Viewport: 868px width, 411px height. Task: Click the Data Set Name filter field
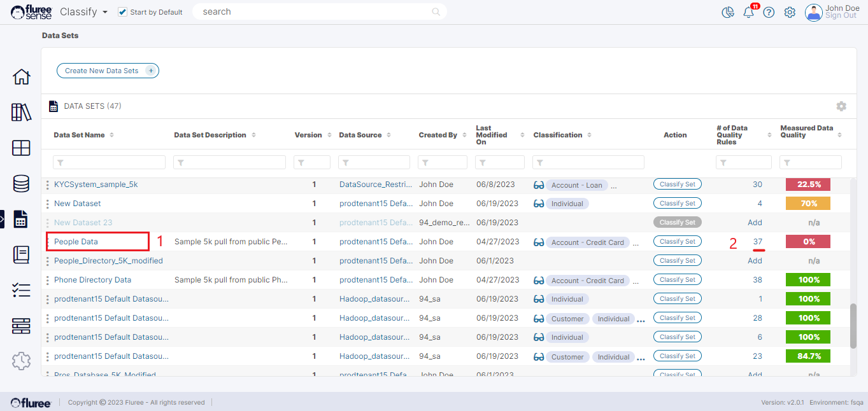[x=109, y=163]
